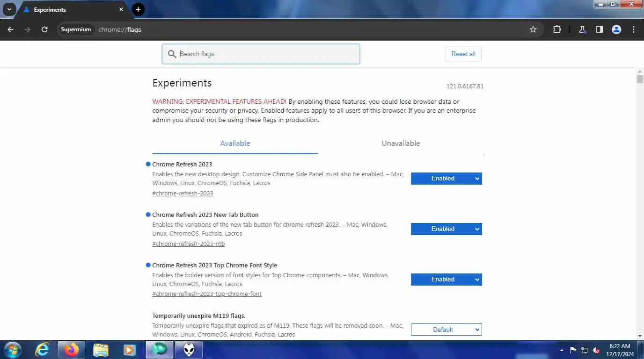Open the Chrome Labs flask icon
644x359 pixels.
click(582, 29)
